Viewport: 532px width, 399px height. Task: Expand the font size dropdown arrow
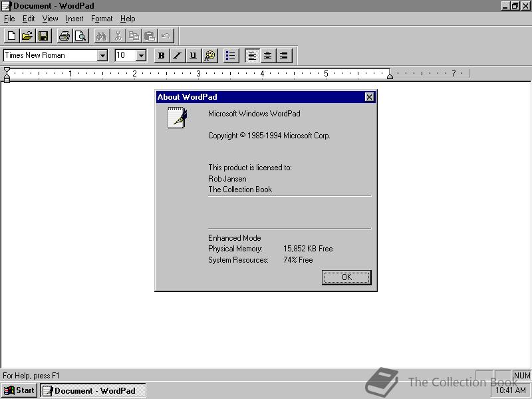coord(141,55)
